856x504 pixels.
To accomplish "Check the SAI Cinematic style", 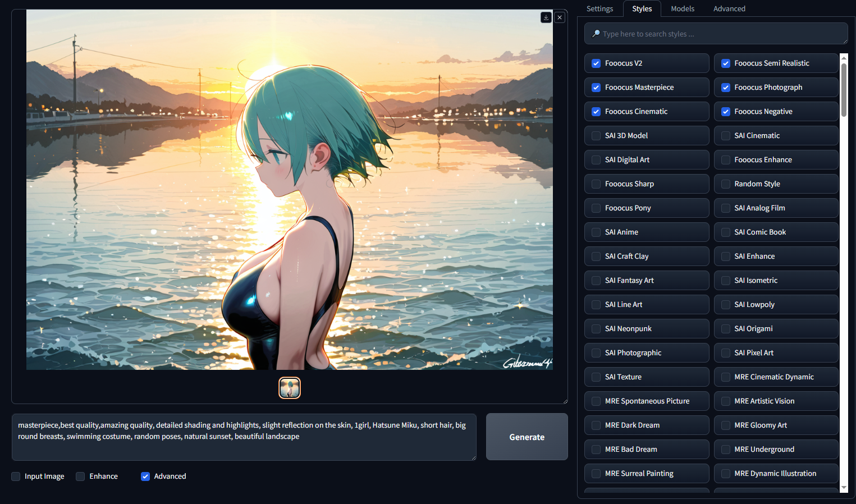I will pos(726,136).
